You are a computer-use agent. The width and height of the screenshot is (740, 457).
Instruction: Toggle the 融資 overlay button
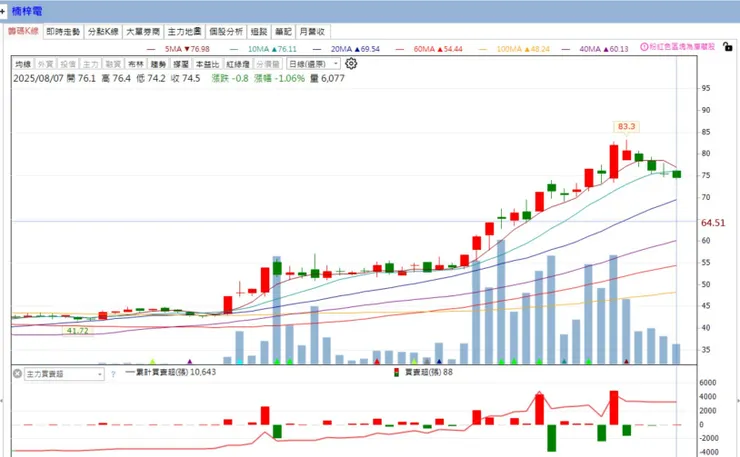point(113,64)
